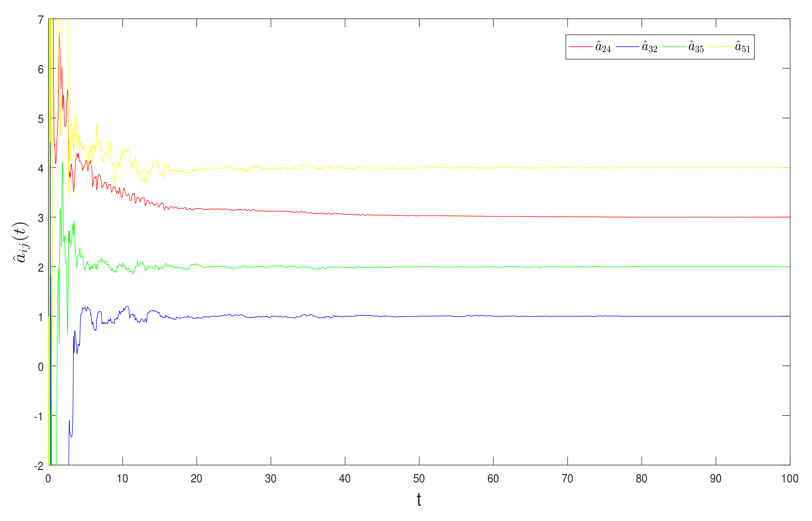Click the yellow curve near t equals 80
This screenshot has height=521, width=812.
642,167
